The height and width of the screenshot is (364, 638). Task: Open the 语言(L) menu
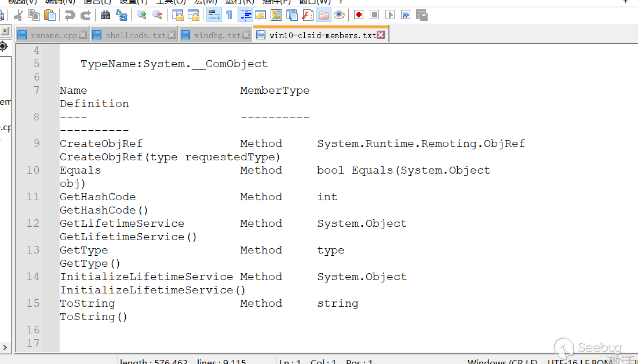point(97,2)
